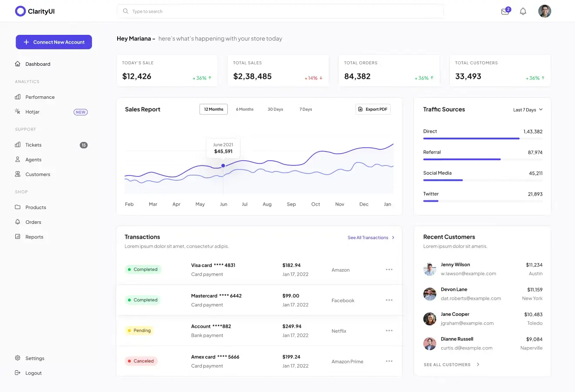
Task: Expand See All Transactions
Action: tap(368, 237)
